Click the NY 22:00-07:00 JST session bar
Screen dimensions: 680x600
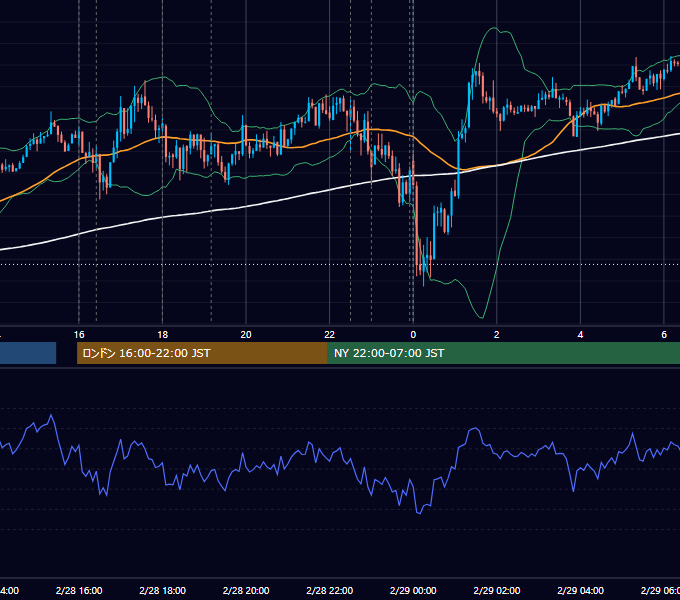(503, 353)
